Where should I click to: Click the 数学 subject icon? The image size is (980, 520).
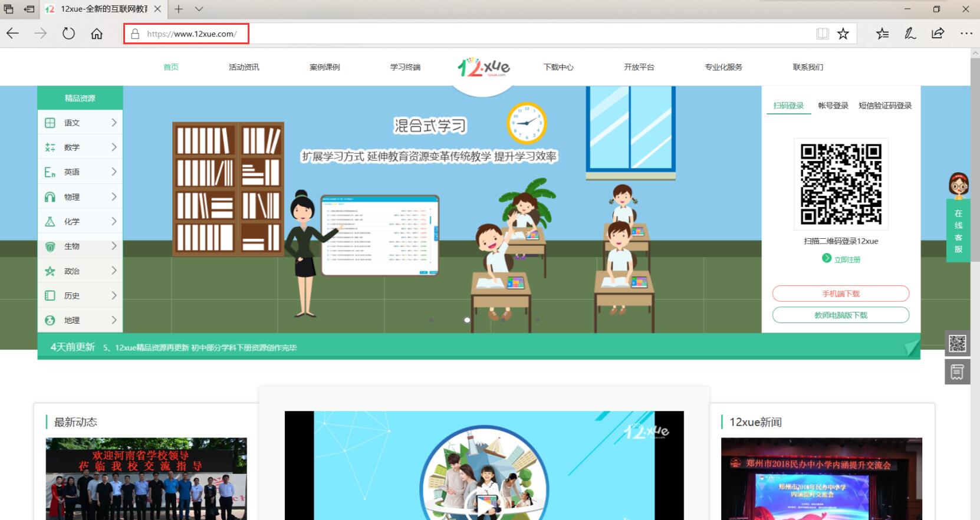(x=50, y=147)
